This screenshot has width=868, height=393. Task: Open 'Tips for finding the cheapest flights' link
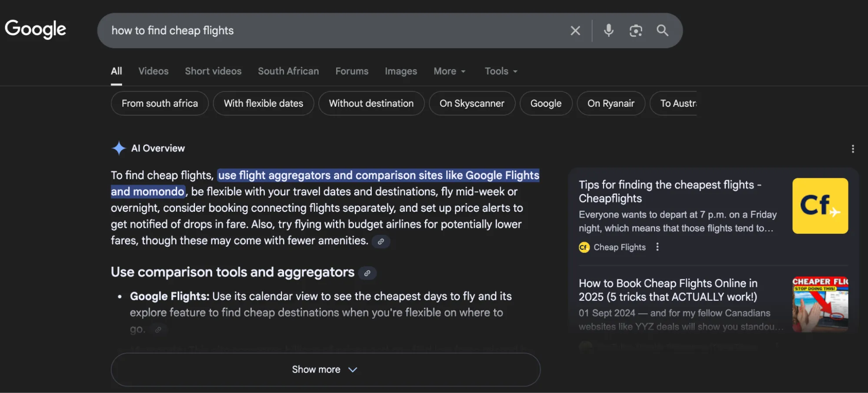point(670,191)
